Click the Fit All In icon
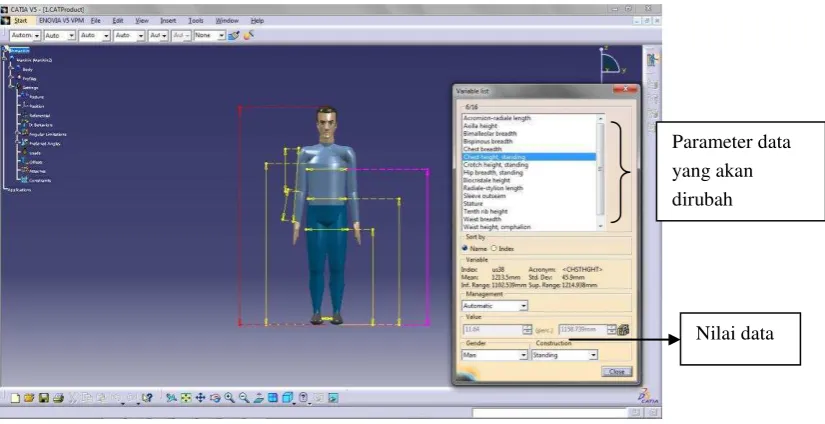Viewport: 825px width, 424px height. [x=186, y=398]
